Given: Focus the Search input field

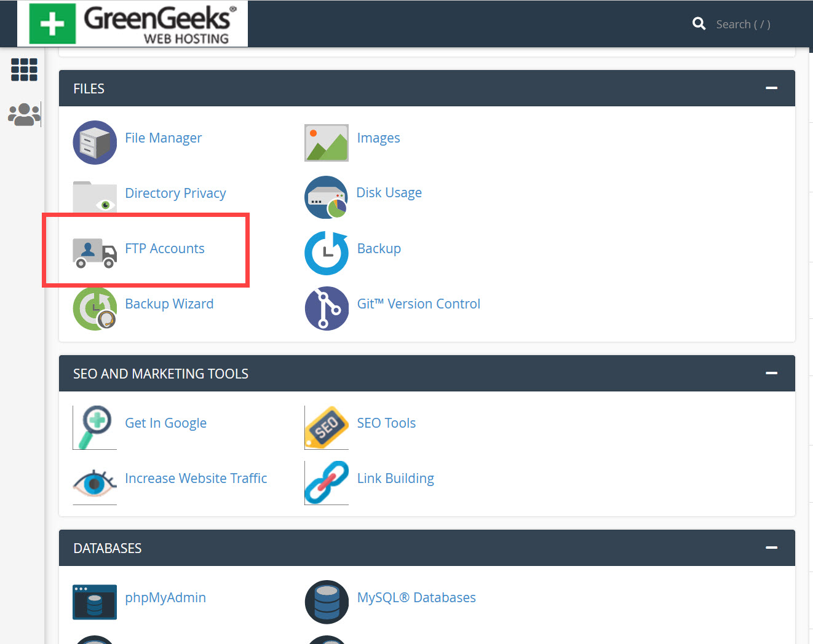Looking at the screenshot, I should coord(744,24).
